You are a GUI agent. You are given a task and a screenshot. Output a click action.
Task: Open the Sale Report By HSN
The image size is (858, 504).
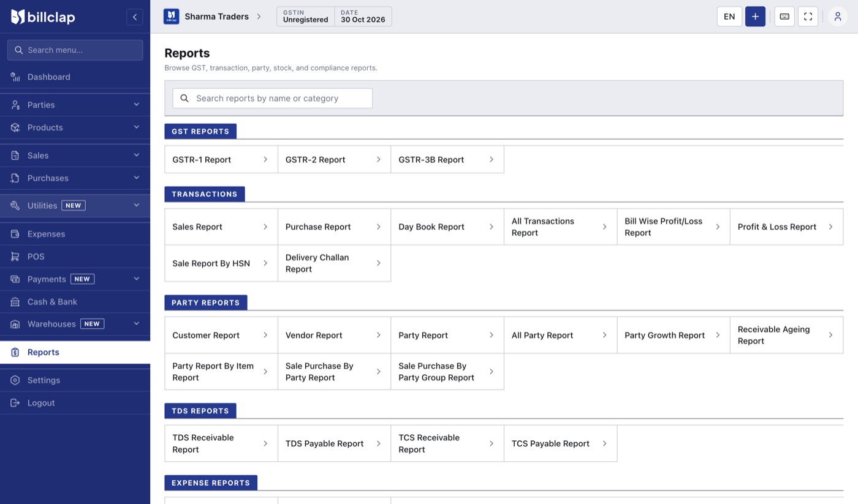pos(221,263)
